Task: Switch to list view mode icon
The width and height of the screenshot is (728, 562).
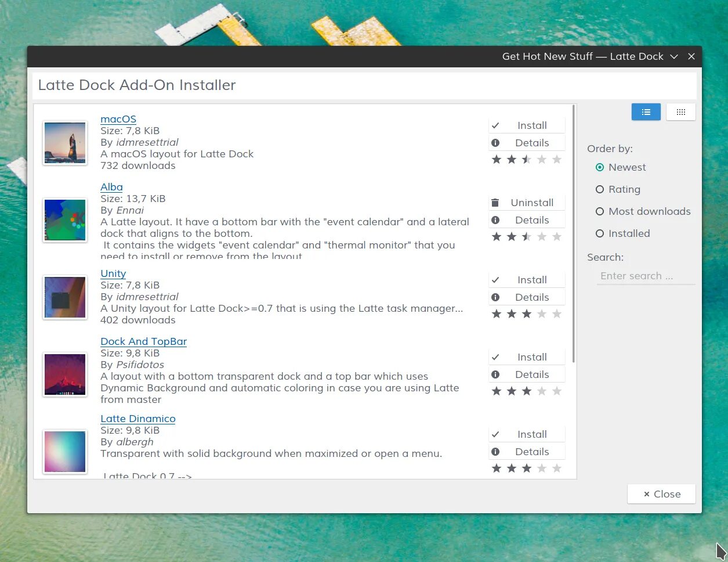Action: coord(646,112)
